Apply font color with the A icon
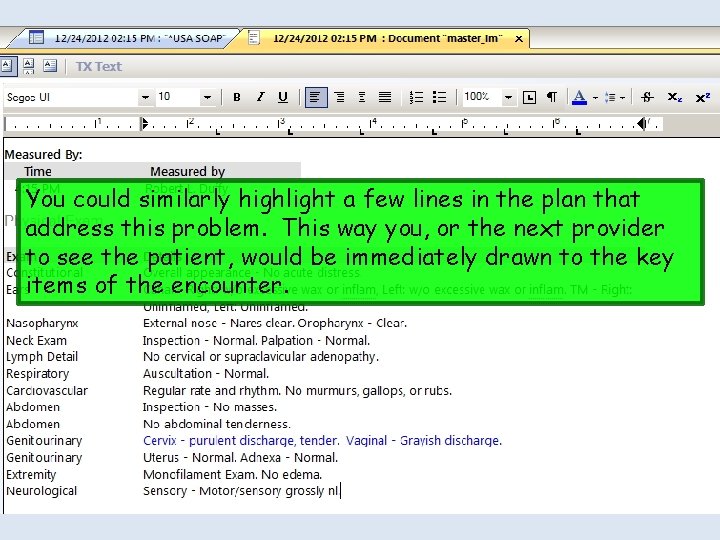This screenshot has width=720, height=540. pos(579,97)
